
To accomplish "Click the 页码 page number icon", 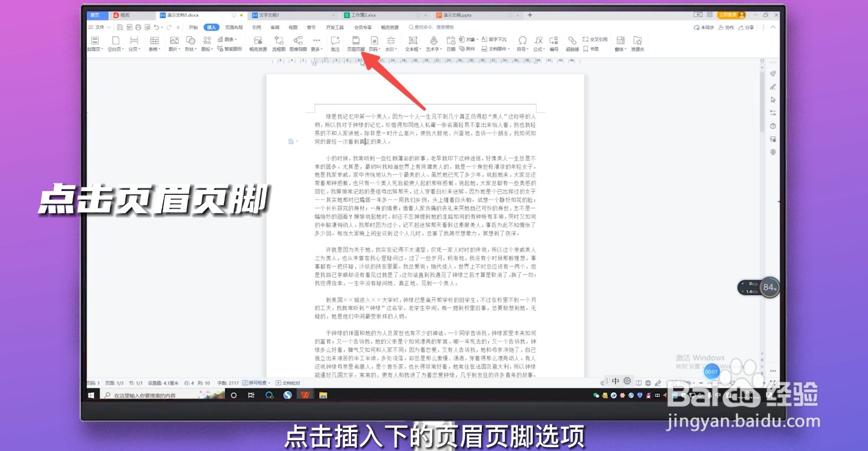I will pyautogui.click(x=374, y=44).
